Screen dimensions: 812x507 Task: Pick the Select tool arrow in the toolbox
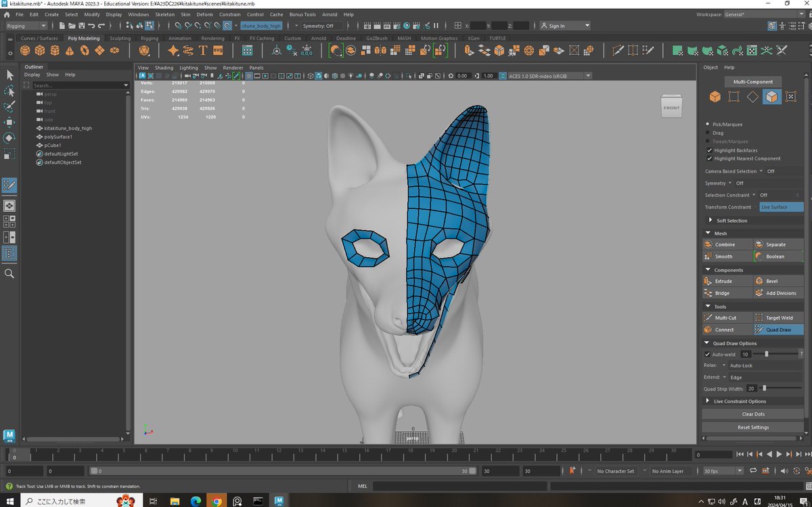click(9, 75)
